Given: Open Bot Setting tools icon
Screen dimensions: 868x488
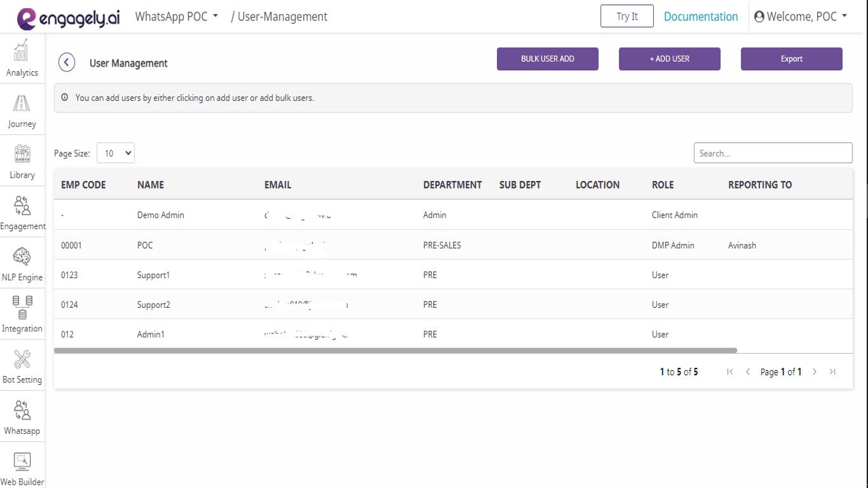Looking at the screenshot, I should click(x=22, y=359).
